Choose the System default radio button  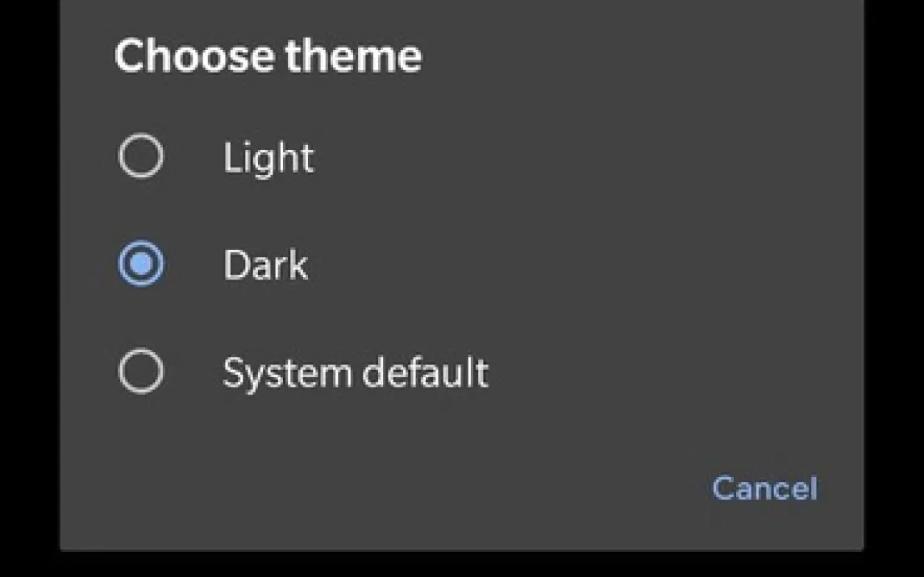click(x=141, y=372)
